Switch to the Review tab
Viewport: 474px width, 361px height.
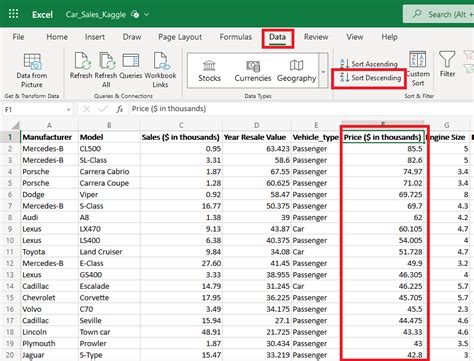[x=316, y=37]
